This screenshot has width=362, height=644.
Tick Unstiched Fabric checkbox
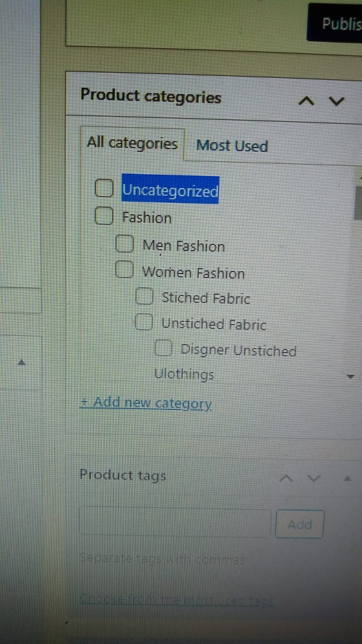(144, 322)
